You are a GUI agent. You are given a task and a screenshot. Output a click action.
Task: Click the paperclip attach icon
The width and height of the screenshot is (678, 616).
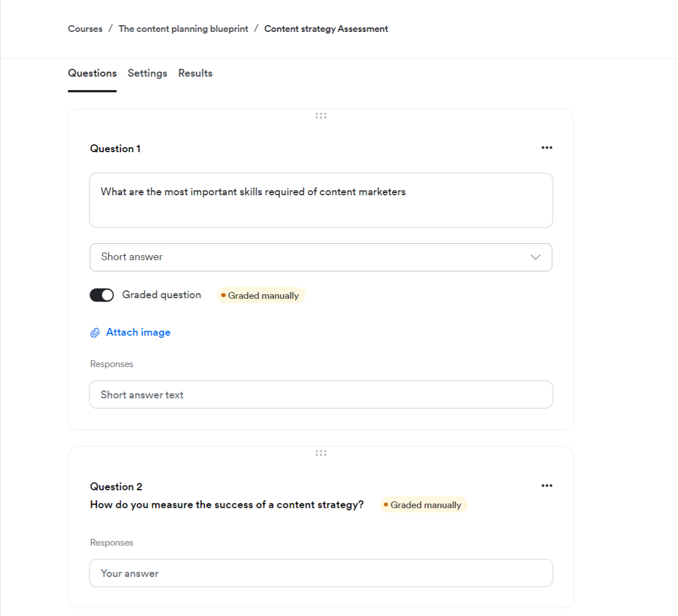[x=95, y=333]
